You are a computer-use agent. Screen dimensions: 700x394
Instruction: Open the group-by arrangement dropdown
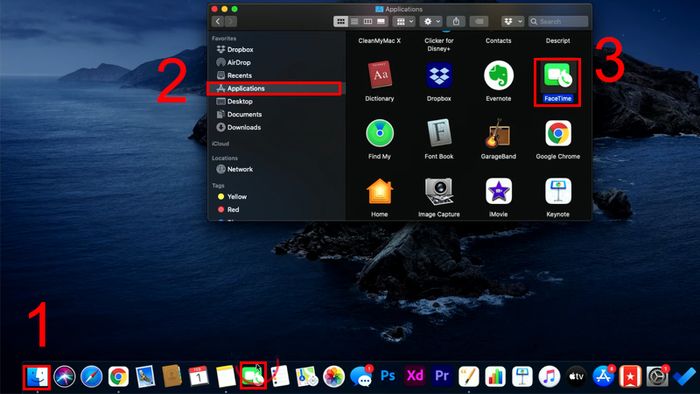coord(404,21)
